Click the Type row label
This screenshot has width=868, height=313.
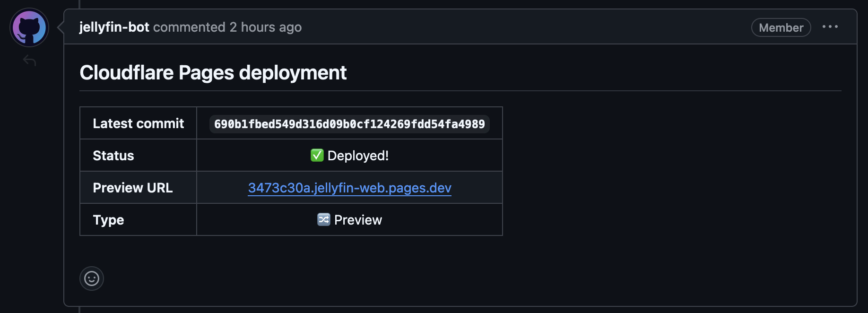pyautogui.click(x=108, y=220)
